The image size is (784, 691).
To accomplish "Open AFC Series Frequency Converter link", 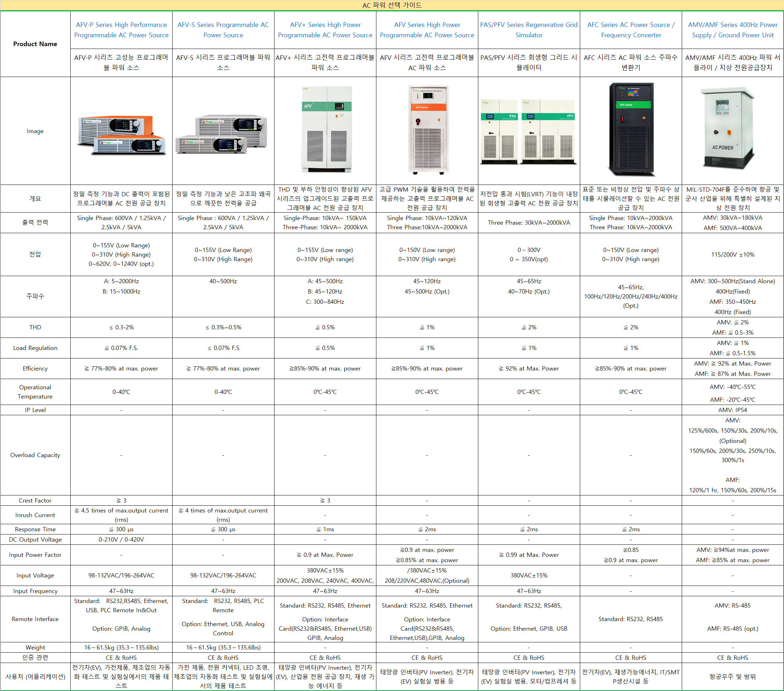I will (x=631, y=30).
